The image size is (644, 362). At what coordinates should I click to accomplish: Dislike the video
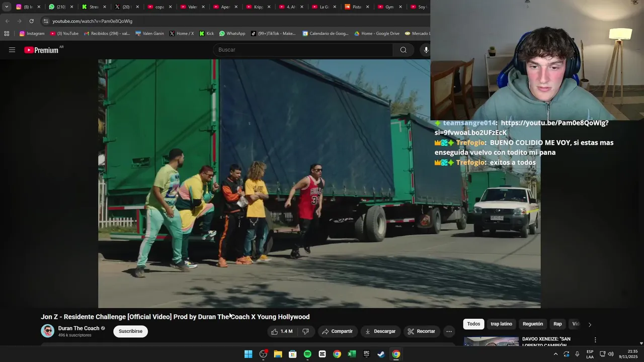(x=305, y=331)
